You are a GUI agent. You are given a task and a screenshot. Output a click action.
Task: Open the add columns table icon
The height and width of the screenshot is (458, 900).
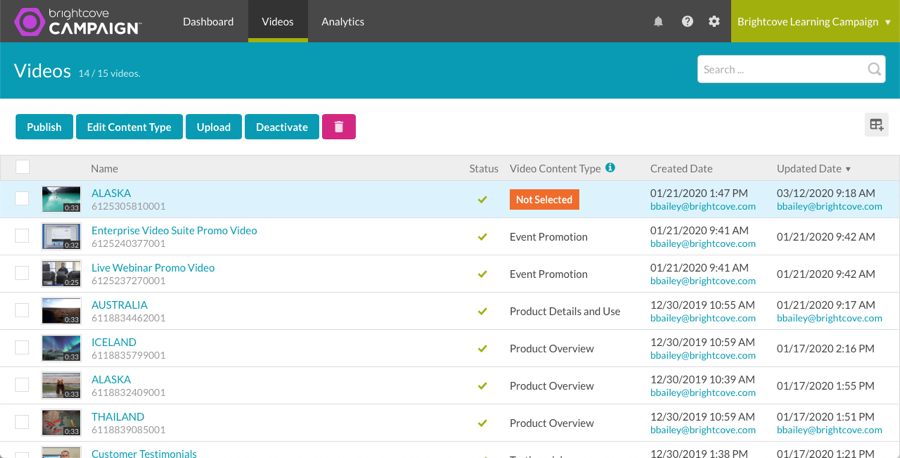876,125
